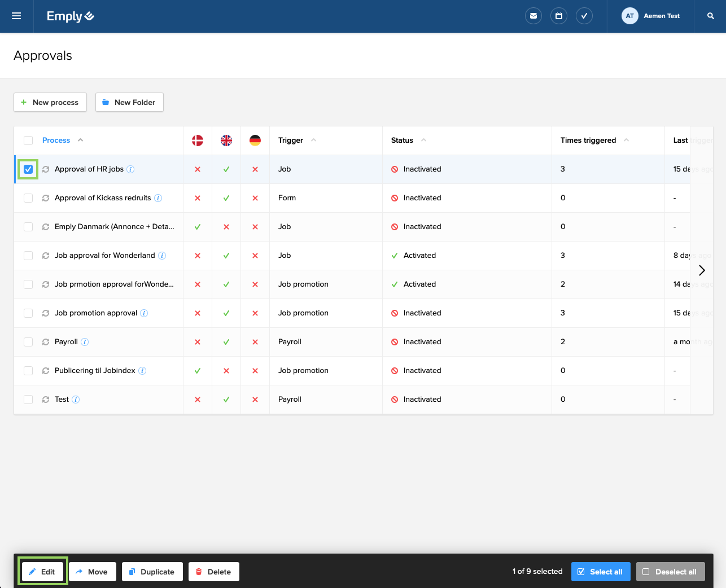Click the checkmark tasks icon in header
726x588 pixels.
584,16
